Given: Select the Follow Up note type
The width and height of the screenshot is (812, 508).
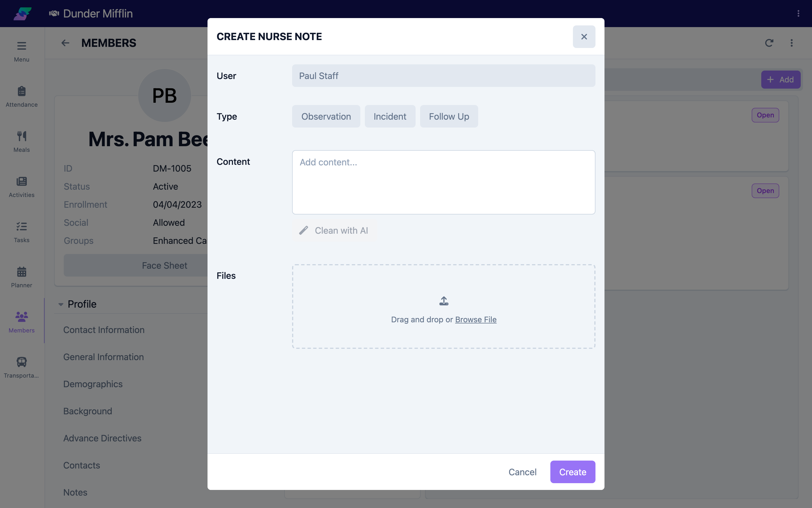Looking at the screenshot, I should click(449, 116).
